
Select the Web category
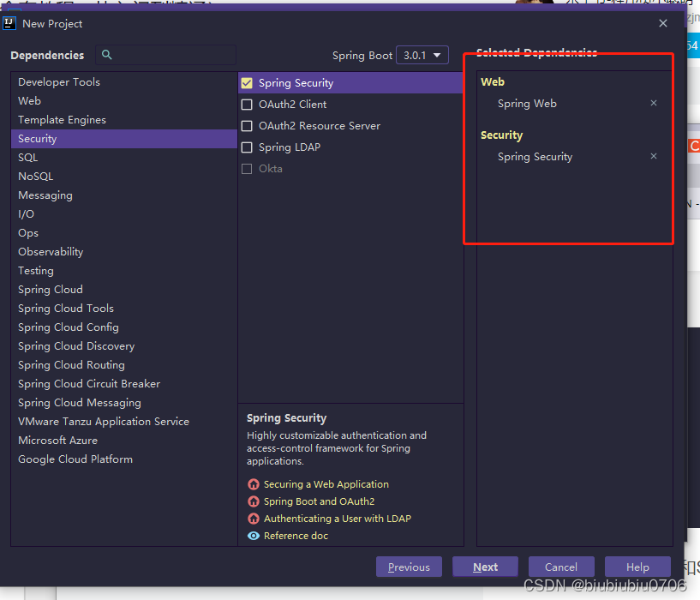click(x=124, y=101)
